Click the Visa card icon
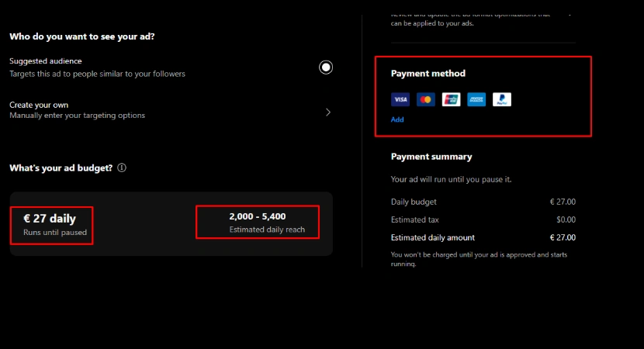 pyautogui.click(x=400, y=99)
